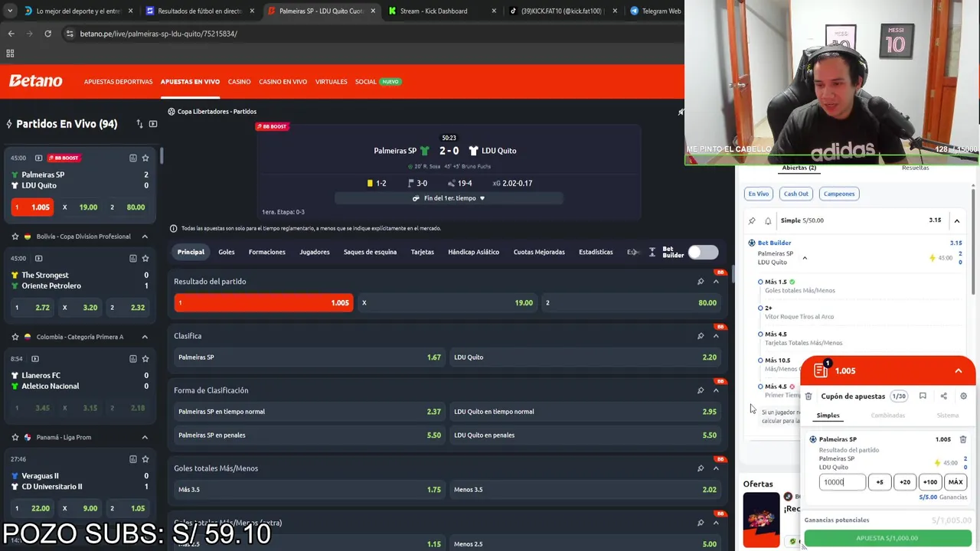Favorite the Palmeiras SP match with the star
This screenshot has height=551, width=980.
click(145, 158)
